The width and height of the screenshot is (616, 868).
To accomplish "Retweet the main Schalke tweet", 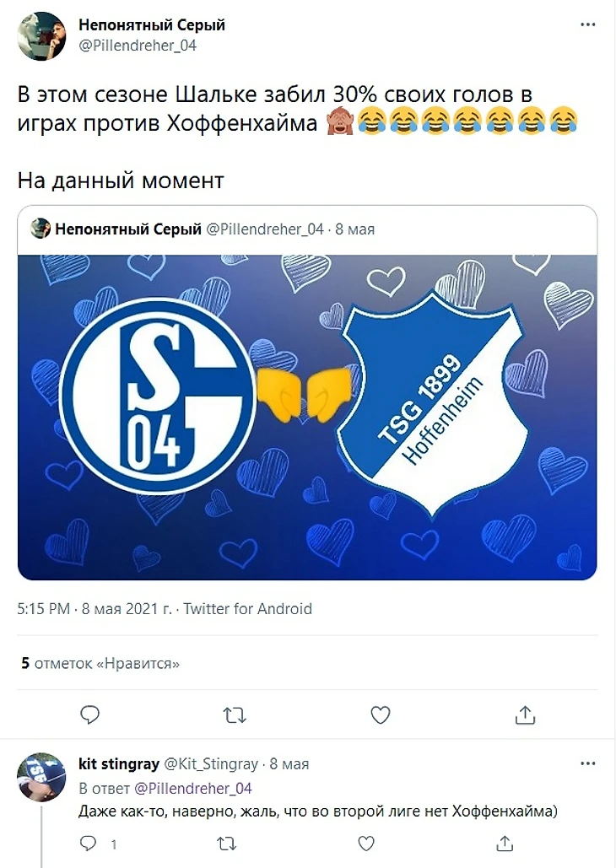I will click(x=234, y=714).
